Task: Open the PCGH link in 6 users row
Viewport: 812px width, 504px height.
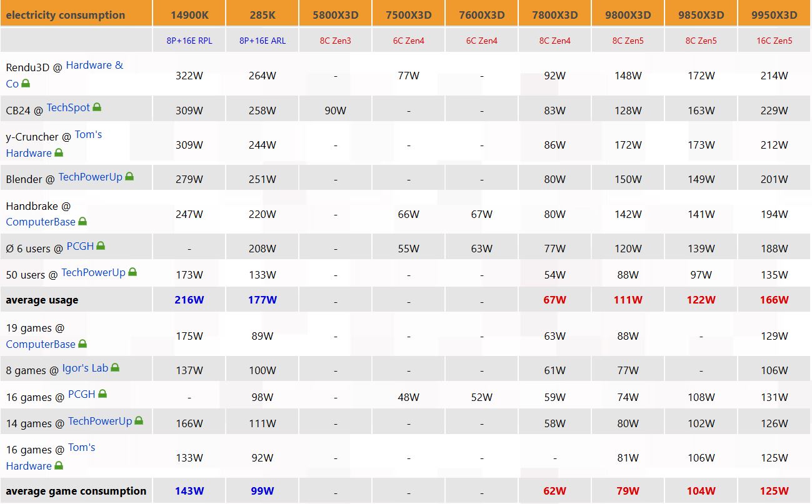Action: pyautogui.click(x=80, y=246)
